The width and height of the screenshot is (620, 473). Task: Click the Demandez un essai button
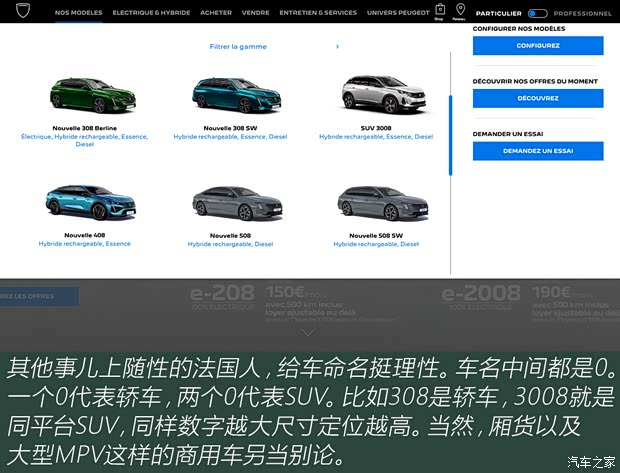click(x=538, y=151)
